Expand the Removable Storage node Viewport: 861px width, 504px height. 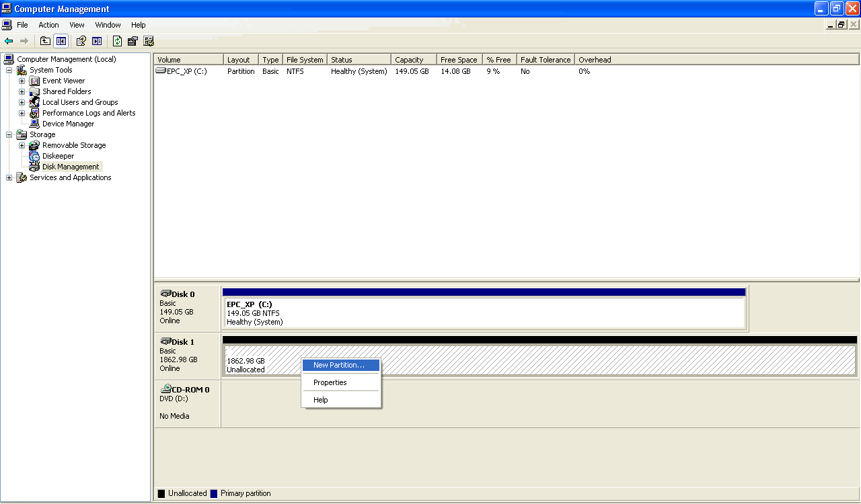coord(22,145)
